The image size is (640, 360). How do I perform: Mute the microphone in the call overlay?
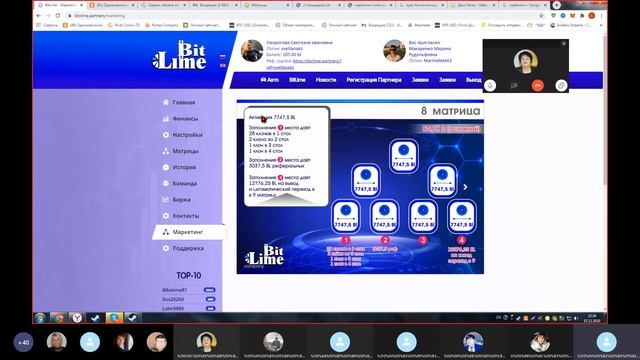(490, 85)
